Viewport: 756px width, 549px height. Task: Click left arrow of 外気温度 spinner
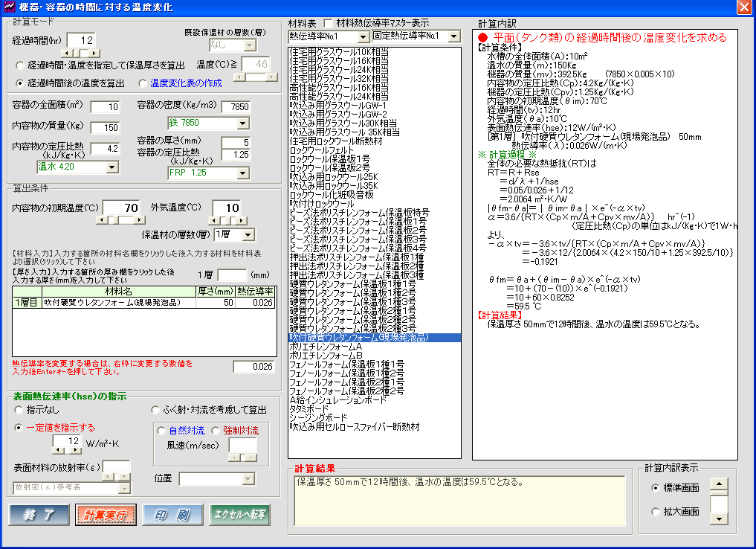pyautogui.click(x=213, y=219)
